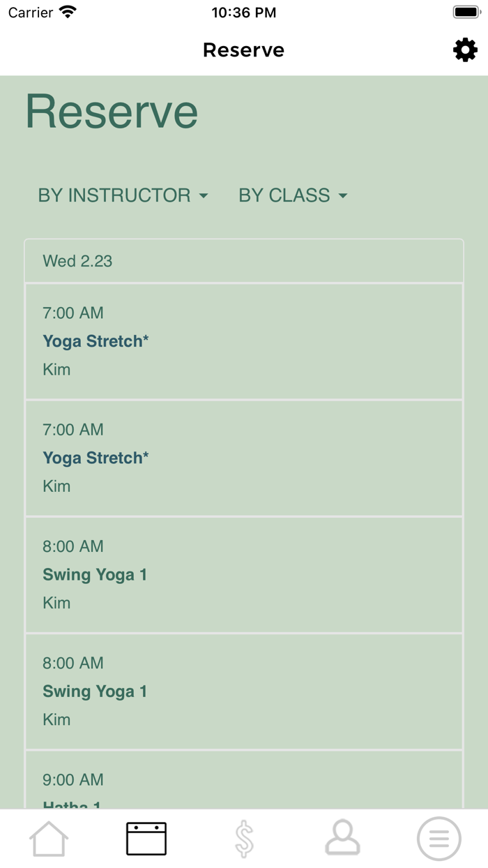Tap the Wi-Fi status icon

[x=68, y=12]
